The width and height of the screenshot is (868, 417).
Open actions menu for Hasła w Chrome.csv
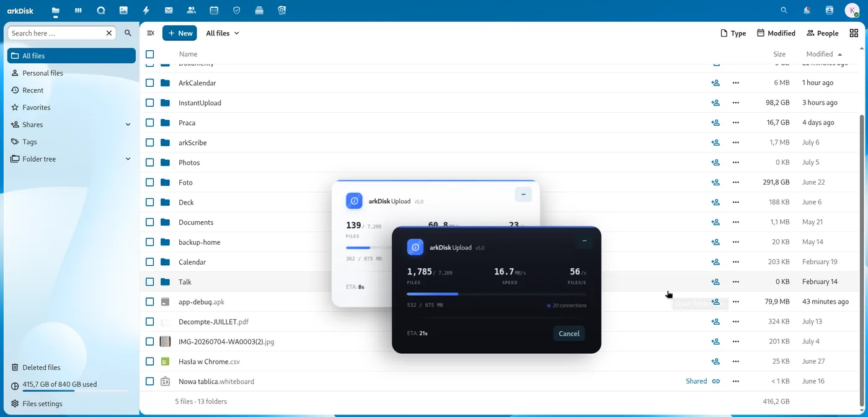coord(736,361)
